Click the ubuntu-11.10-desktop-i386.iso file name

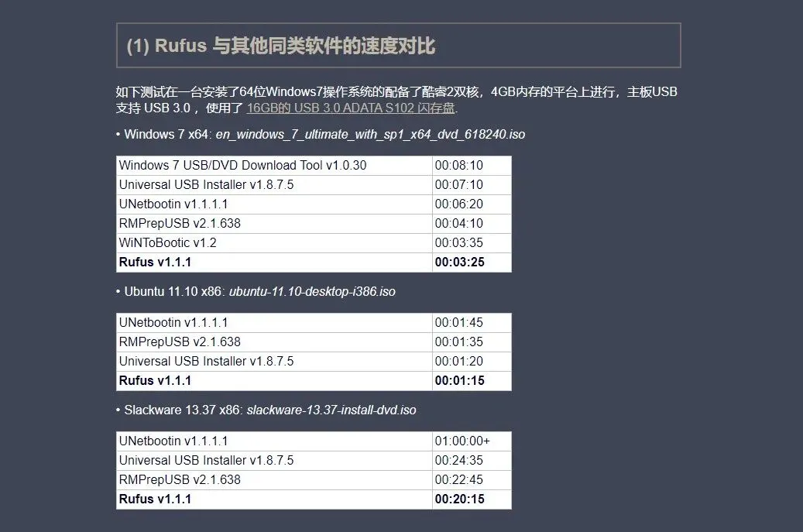[312, 292]
